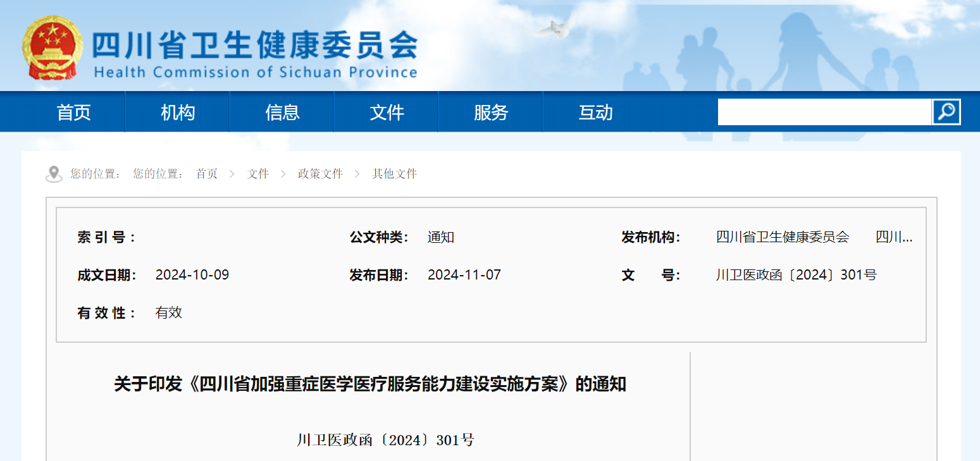This screenshot has width=980, height=461.
Task: Click the location pin icon in breadcrumb
Action: coord(54,174)
